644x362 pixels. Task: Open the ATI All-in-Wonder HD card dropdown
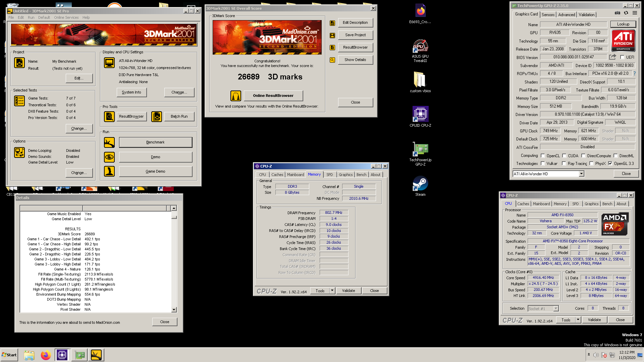click(582, 174)
